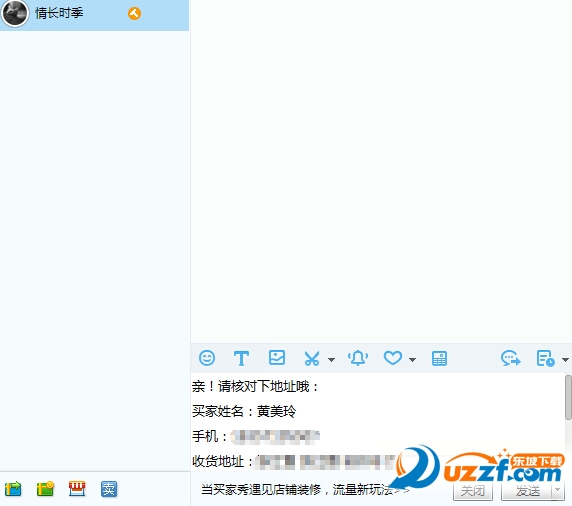Open the message history record icon

(545, 358)
